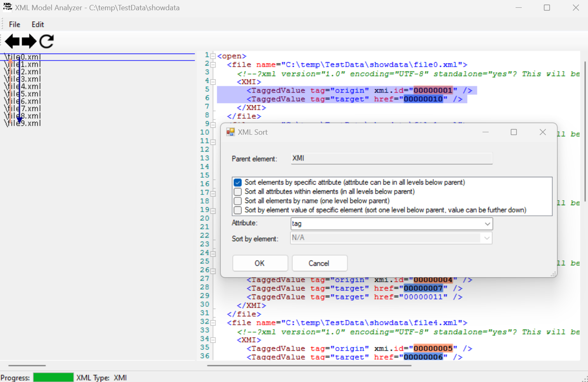
Task: Click the green progress bar
Action: point(53,377)
